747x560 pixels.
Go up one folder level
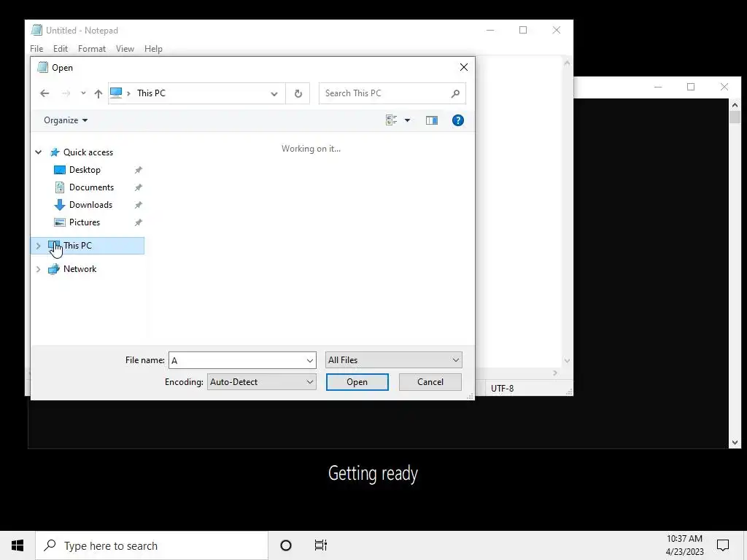tap(98, 93)
